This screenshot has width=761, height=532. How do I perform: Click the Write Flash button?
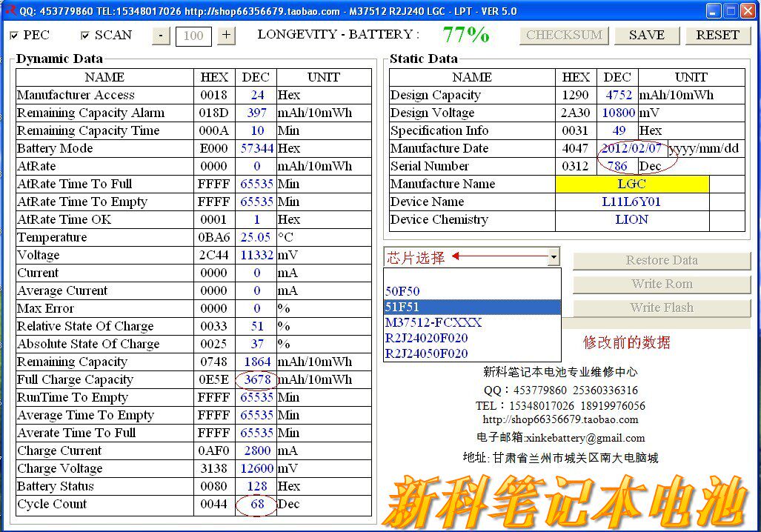(661, 307)
